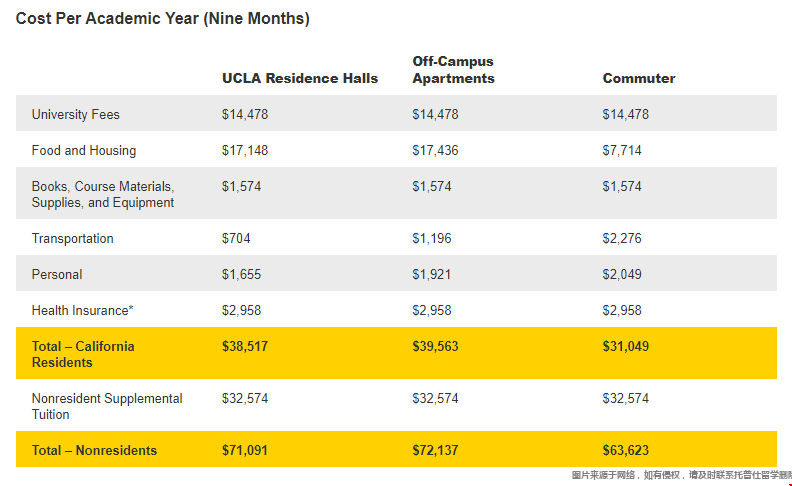Select University Fees value under Off-Campus Apartments
This screenshot has height=486, width=792.
(435, 115)
